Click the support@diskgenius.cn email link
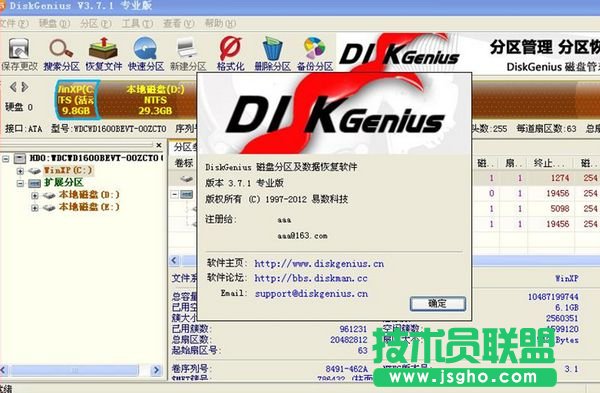The width and height of the screenshot is (600, 393). pos(311,294)
